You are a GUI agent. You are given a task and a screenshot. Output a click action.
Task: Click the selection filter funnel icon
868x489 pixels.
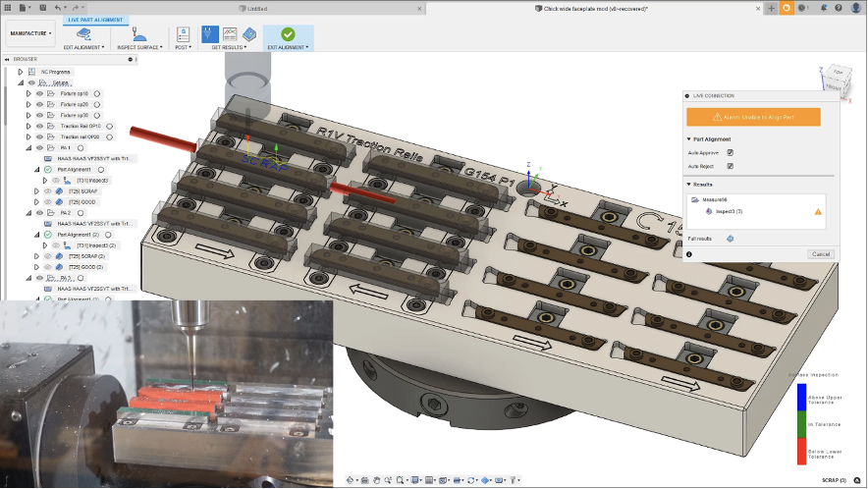(x=514, y=480)
